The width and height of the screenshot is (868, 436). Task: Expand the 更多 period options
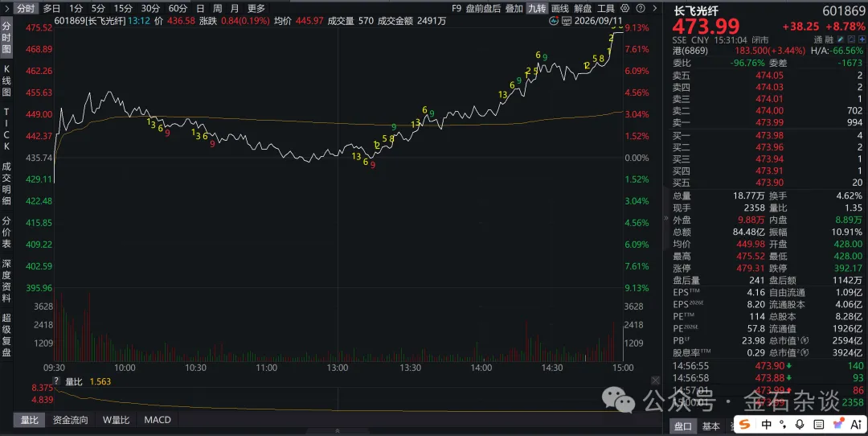click(x=256, y=8)
